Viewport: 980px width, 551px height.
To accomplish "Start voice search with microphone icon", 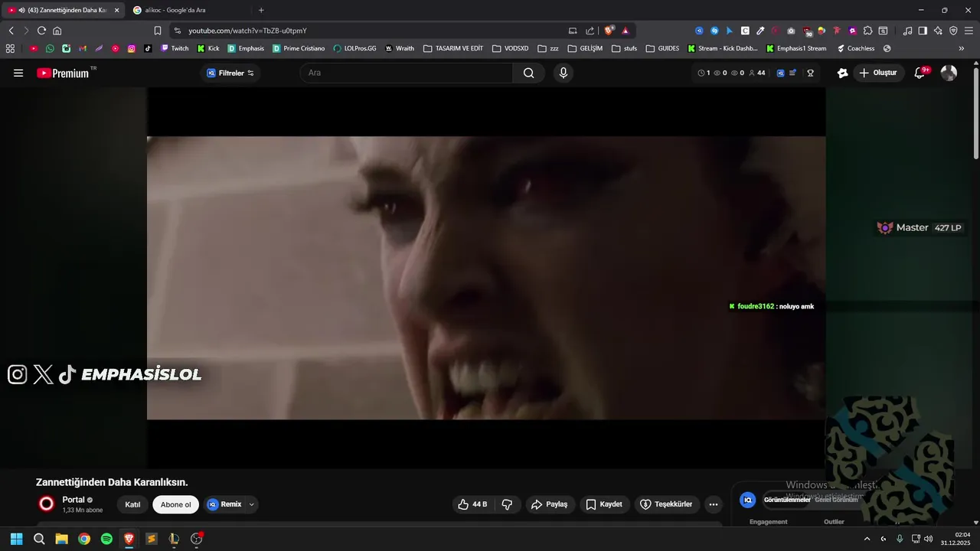I will (563, 73).
